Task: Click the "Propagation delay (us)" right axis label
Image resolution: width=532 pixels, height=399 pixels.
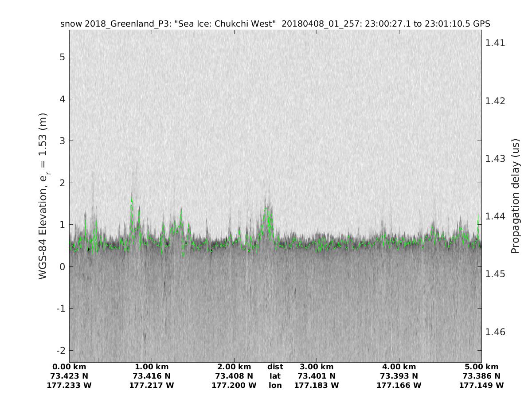Action: tap(515, 196)
